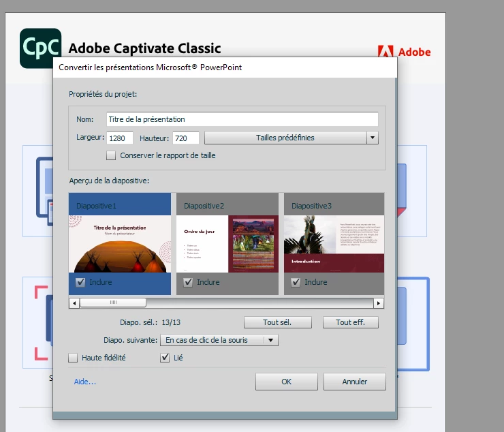This screenshot has width=504, height=432.
Task: Open the Diapo. suivante dropdown
Action: point(219,340)
